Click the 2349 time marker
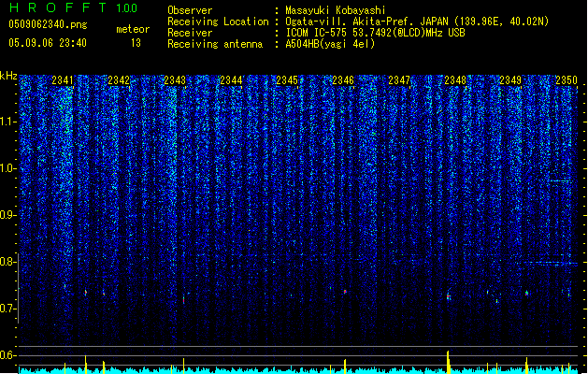 tap(510, 80)
